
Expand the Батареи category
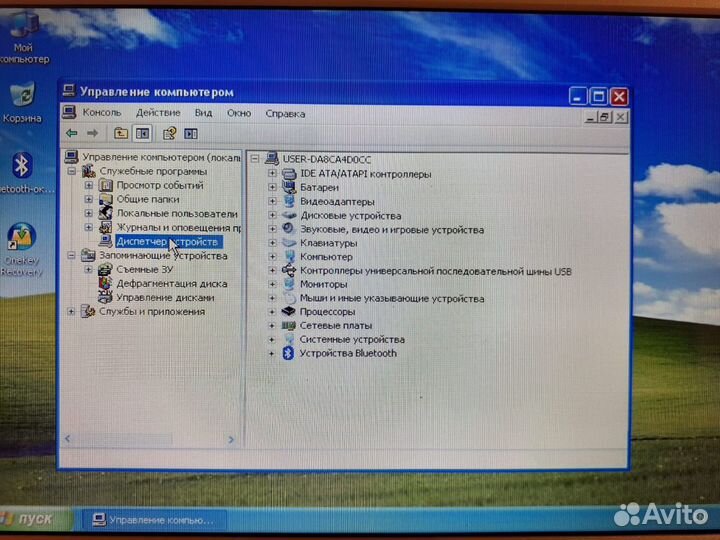click(272, 187)
